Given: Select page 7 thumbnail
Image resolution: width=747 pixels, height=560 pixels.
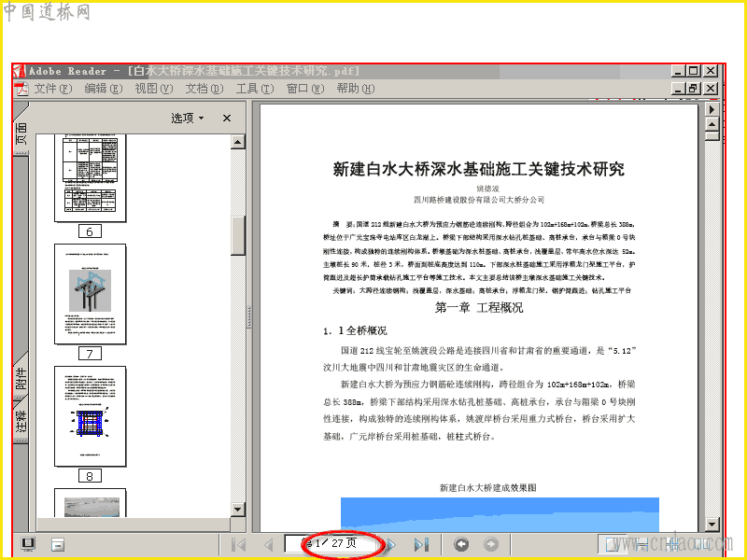Looking at the screenshot, I should 90,294.
